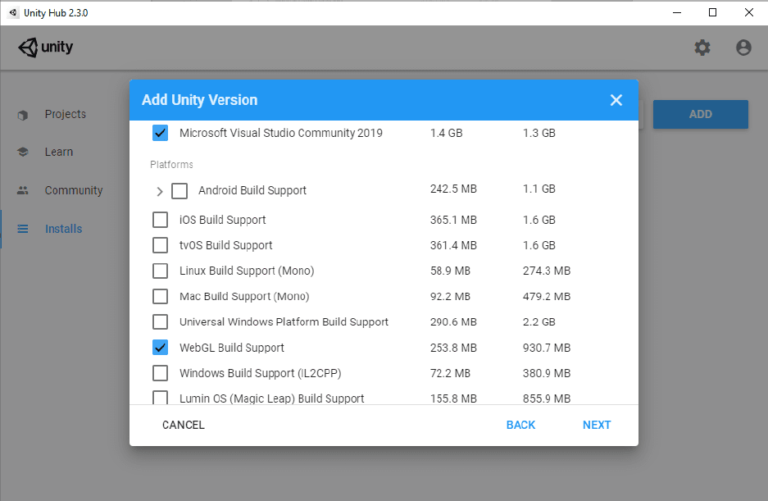This screenshot has width=768, height=501.
Task: Tick the tvOS Build Support checkbox
Action: point(160,245)
